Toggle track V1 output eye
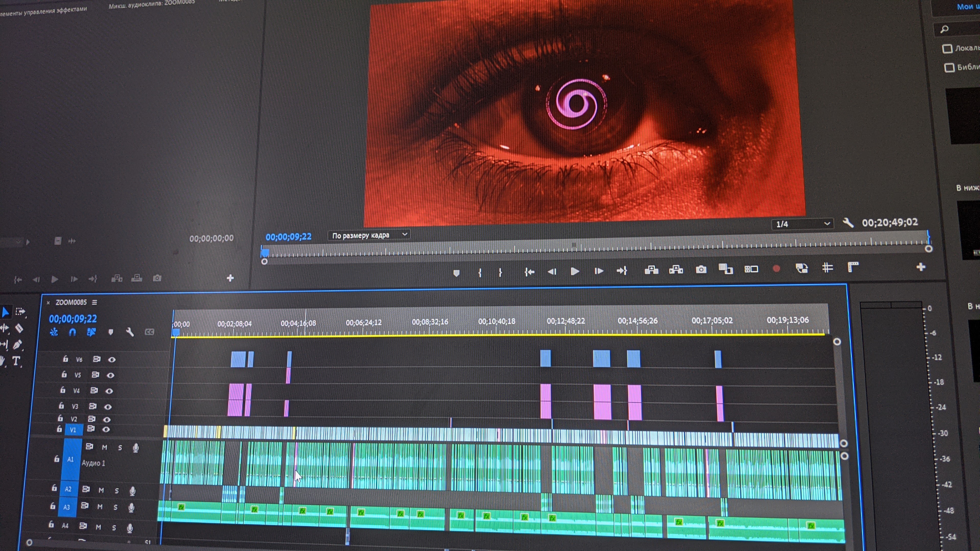Image resolution: width=980 pixels, height=551 pixels. click(106, 429)
